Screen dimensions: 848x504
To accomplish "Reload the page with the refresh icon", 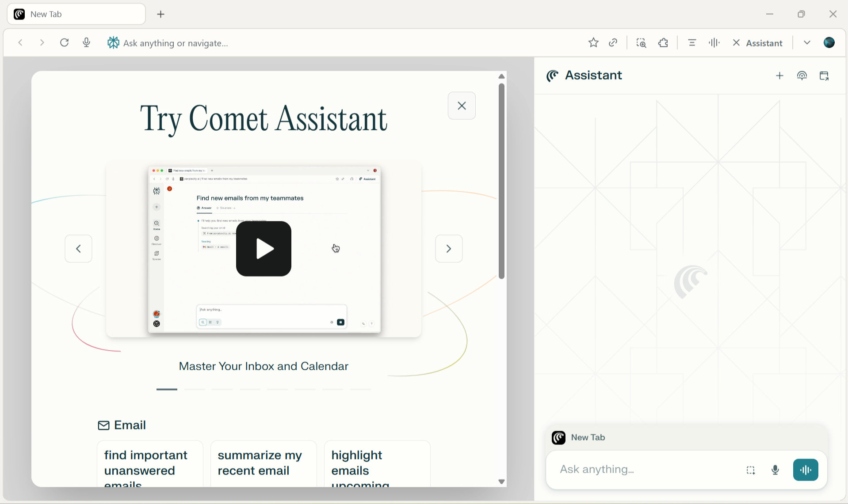I will 65,43.
